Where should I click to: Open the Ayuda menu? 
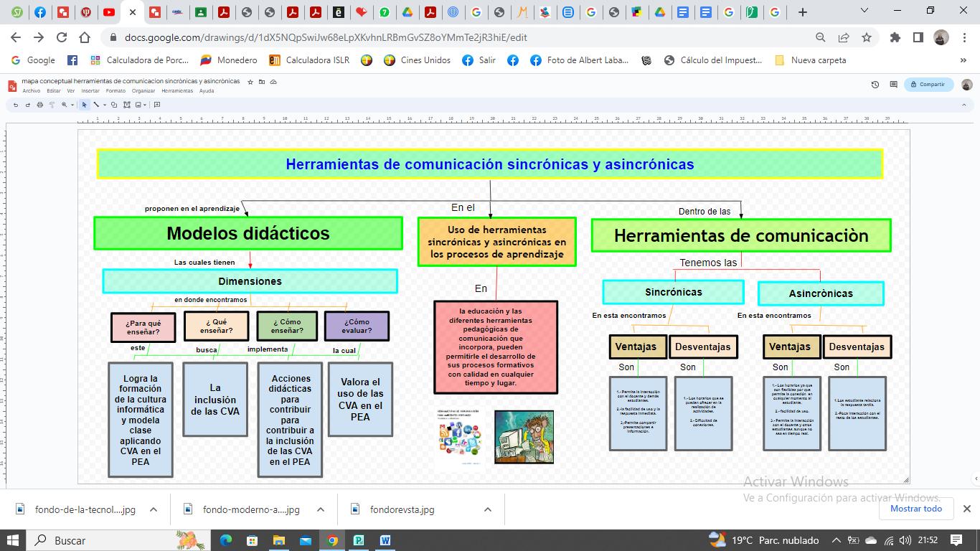tap(207, 91)
